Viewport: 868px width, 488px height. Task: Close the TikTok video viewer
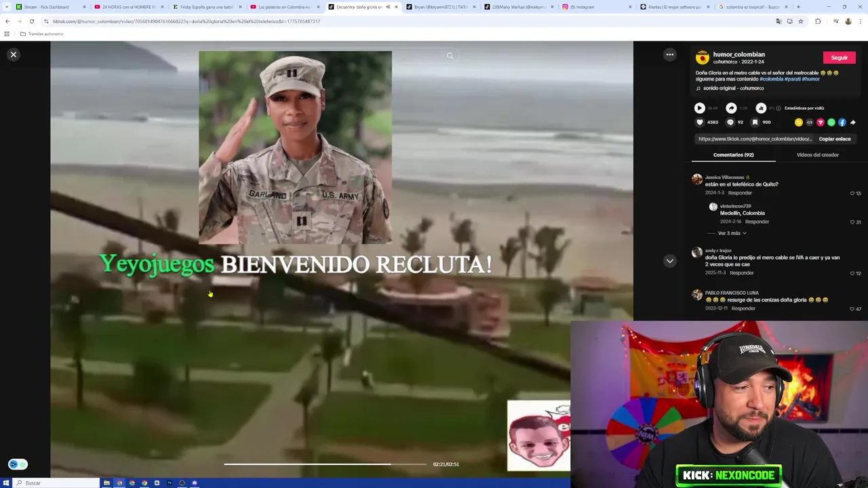(13, 54)
